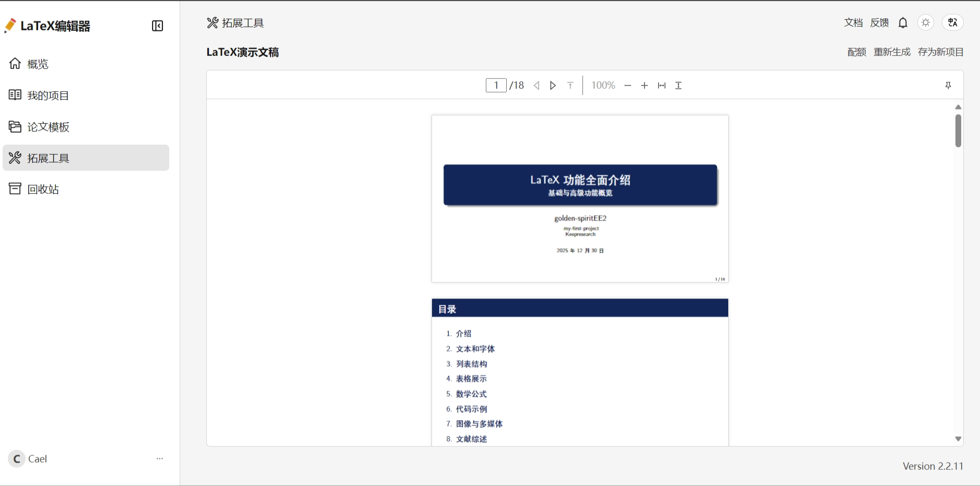Click the 重新生成 button
Viewport: 980px width, 486px height.
(x=892, y=52)
